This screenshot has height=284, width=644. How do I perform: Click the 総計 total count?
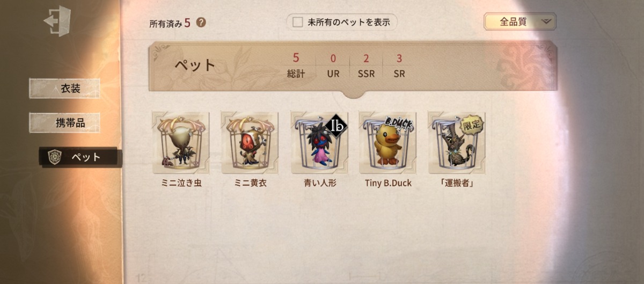(x=296, y=66)
